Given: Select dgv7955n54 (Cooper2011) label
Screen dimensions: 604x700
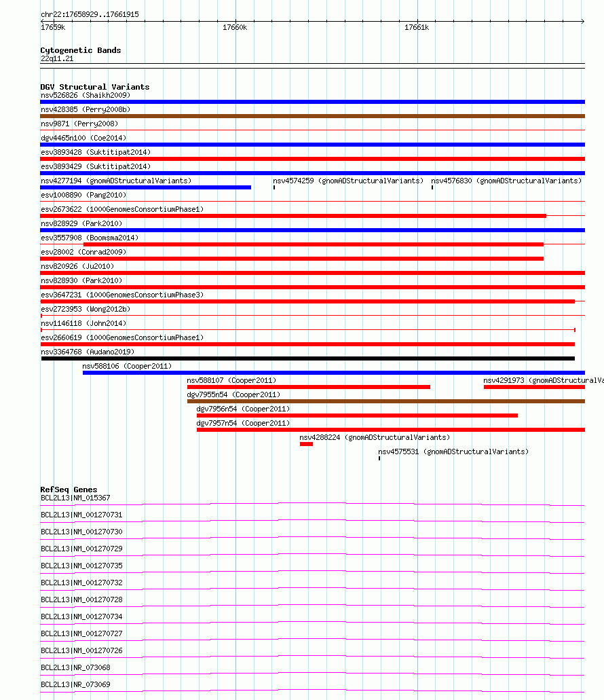Looking at the screenshot, I should [233, 395].
